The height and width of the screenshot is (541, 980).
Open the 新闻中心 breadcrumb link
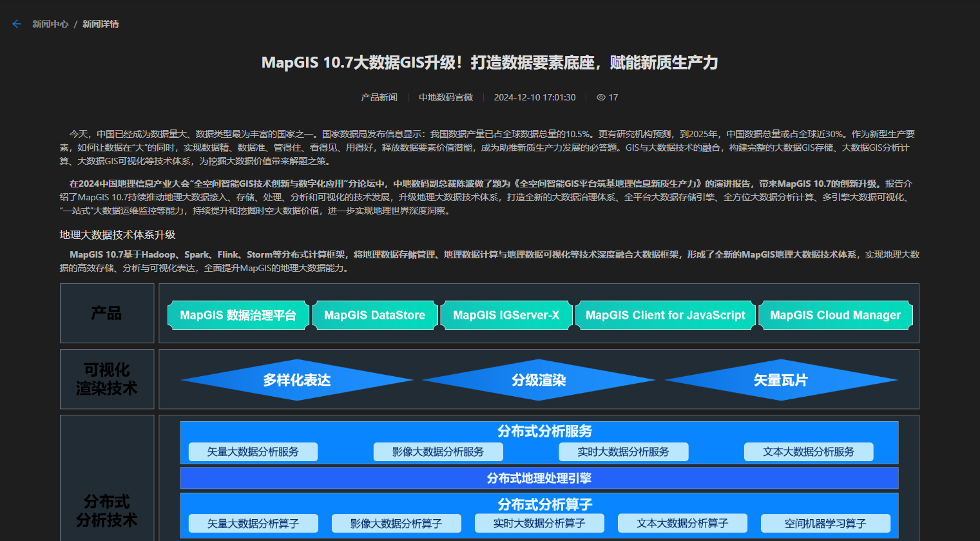coord(50,24)
